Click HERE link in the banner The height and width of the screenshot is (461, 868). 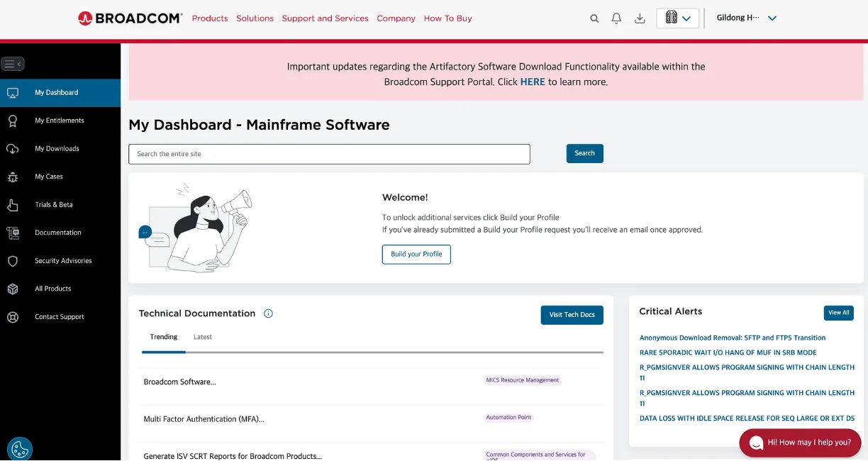point(533,82)
